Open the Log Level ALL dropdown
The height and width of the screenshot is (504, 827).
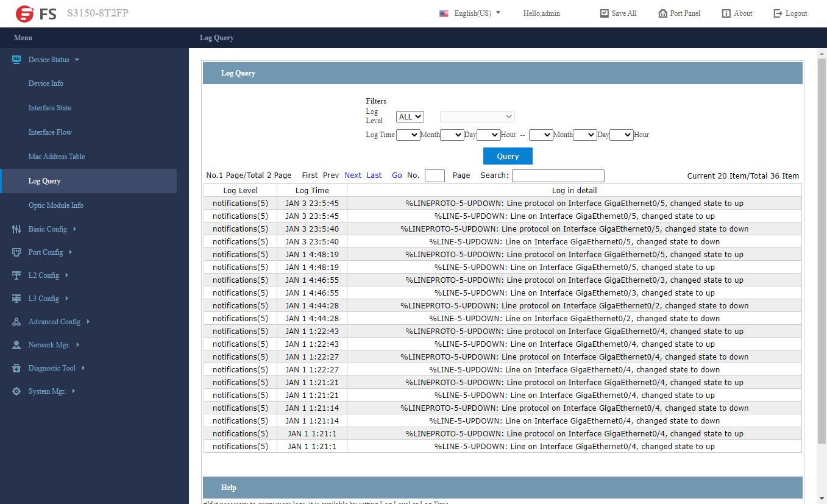[410, 116]
